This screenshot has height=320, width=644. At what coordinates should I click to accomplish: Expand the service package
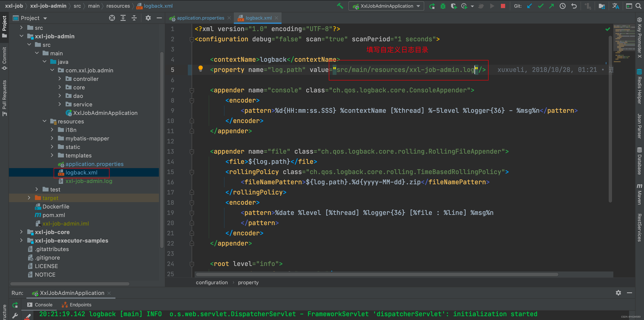click(x=60, y=104)
